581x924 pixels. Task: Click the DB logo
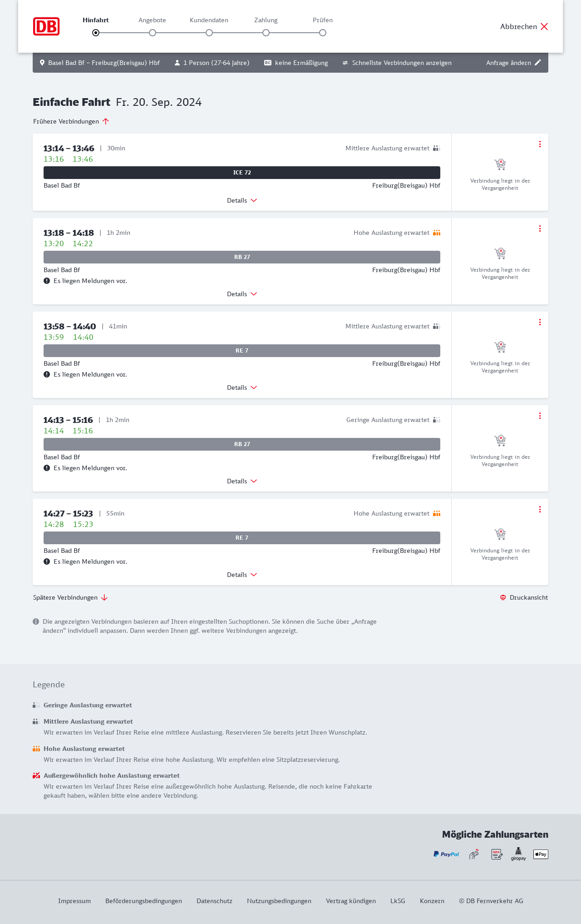coord(46,26)
